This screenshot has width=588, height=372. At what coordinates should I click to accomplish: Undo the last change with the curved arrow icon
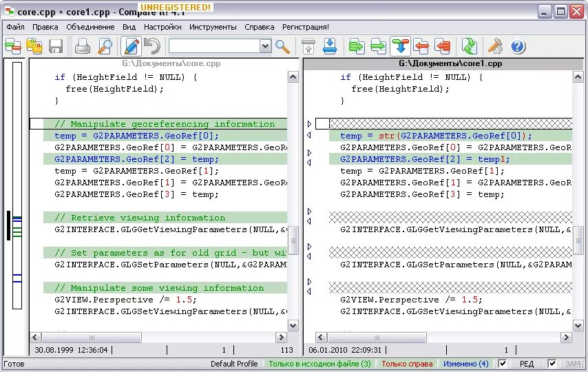pos(152,47)
